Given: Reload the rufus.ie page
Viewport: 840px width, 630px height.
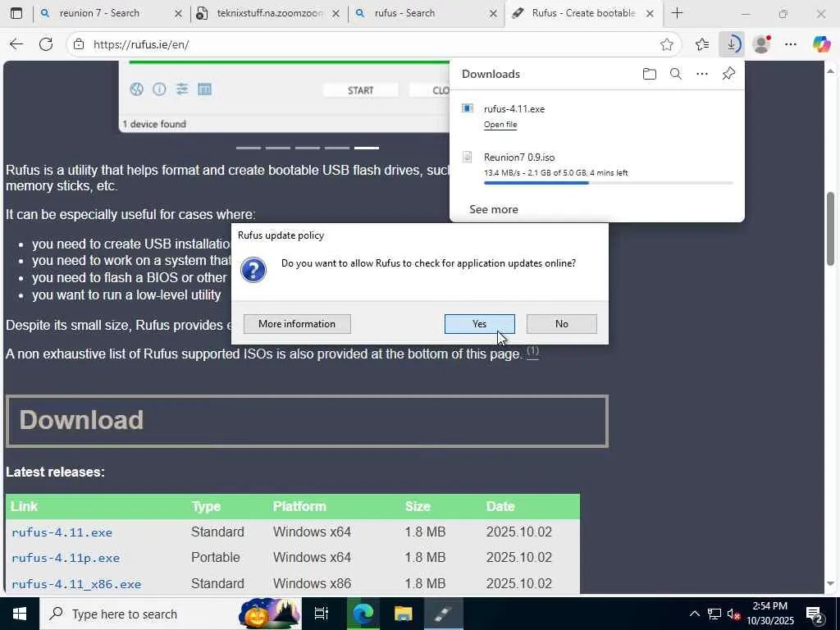Looking at the screenshot, I should pyautogui.click(x=46, y=44).
